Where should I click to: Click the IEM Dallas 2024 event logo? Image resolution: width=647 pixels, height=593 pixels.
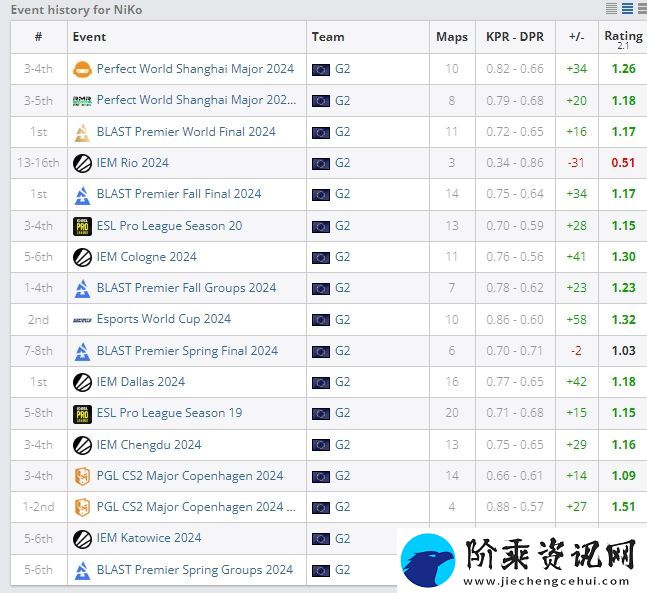(82, 383)
